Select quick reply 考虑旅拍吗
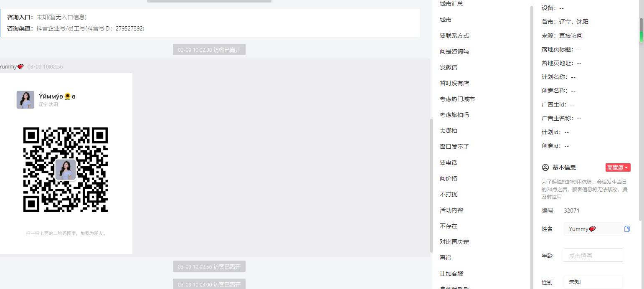This screenshot has height=289, width=644. tap(454, 115)
